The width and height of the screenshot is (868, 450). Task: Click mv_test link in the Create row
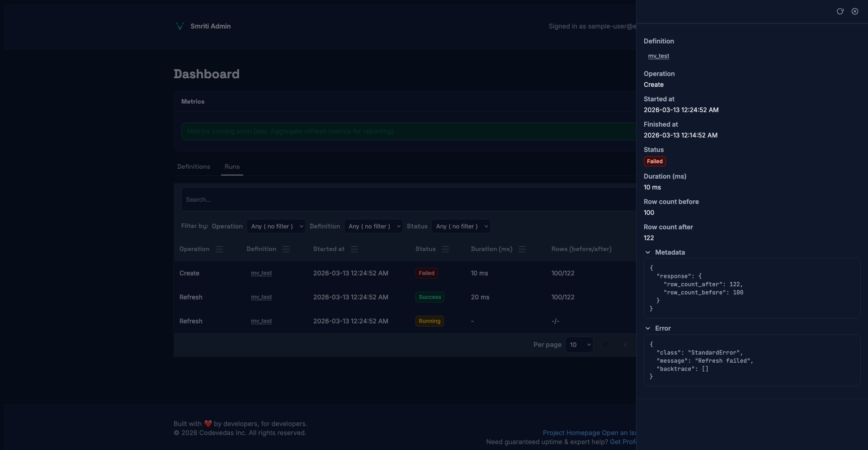[x=261, y=273]
